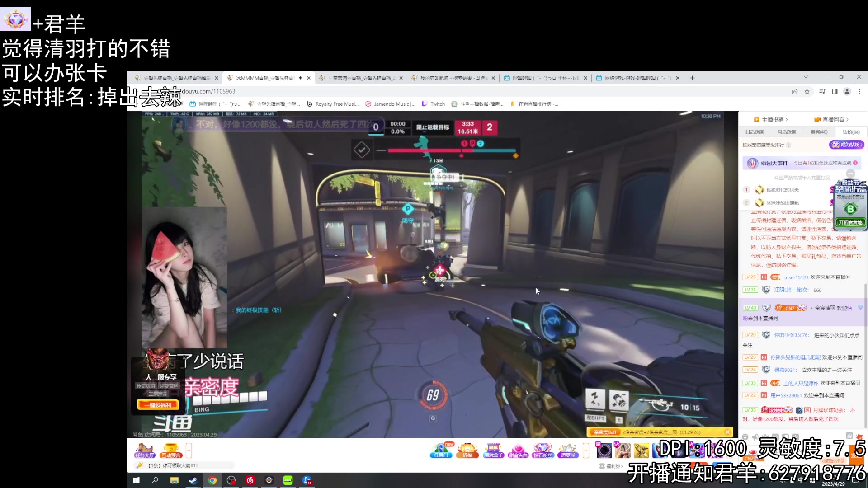Screen dimensions: 868x488
Task: Switch to 钻粉(34) tab
Action: pos(851,132)
